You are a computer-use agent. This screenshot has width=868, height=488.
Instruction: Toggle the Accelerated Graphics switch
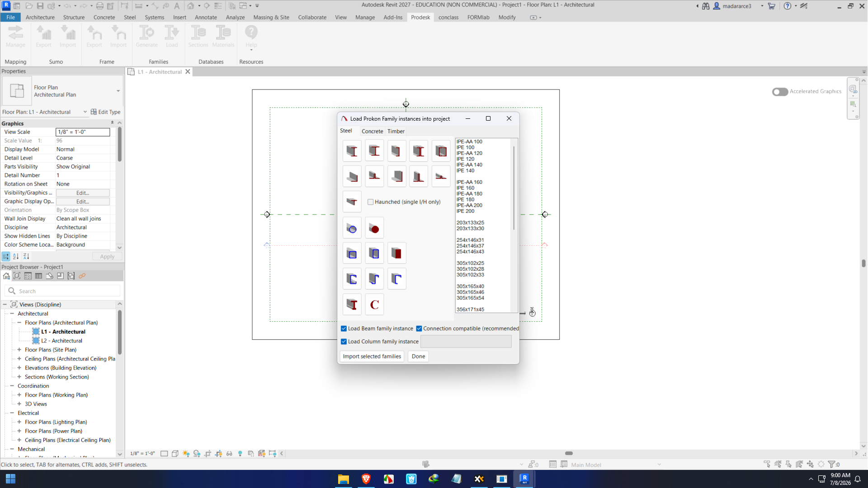(x=780, y=92)
